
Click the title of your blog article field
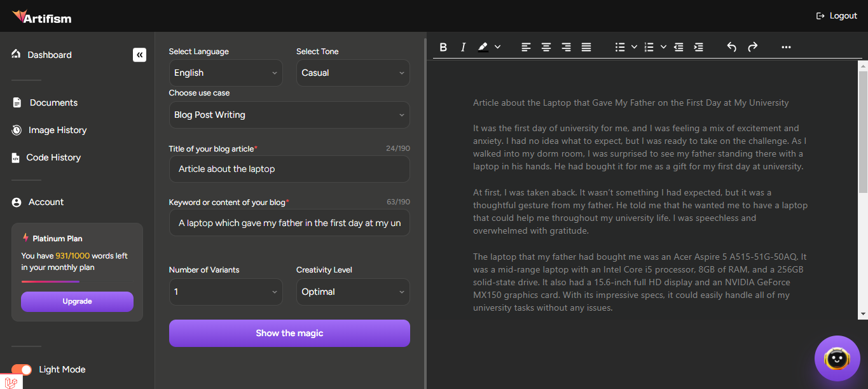[x=289, y=169]
